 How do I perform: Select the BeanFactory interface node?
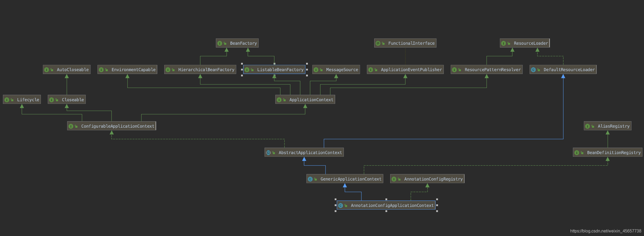tap(237, 43)
